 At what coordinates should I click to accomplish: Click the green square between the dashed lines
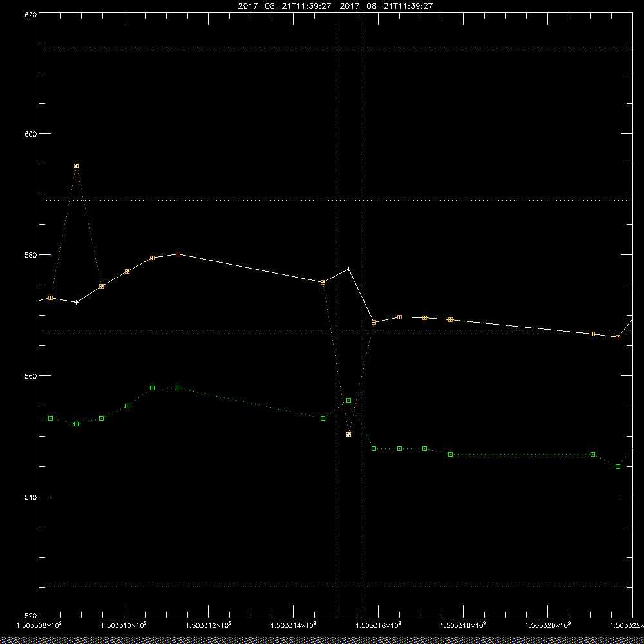tap(348, 400)
